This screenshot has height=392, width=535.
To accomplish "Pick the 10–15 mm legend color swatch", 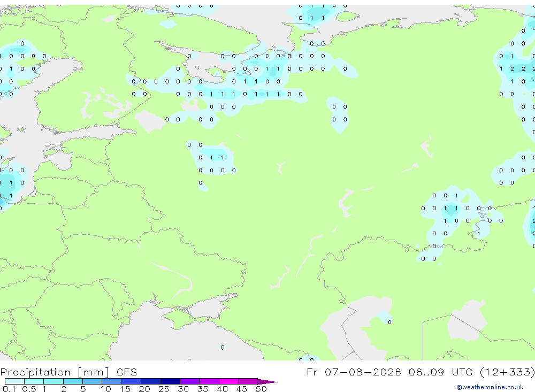I will coord(112,381).
